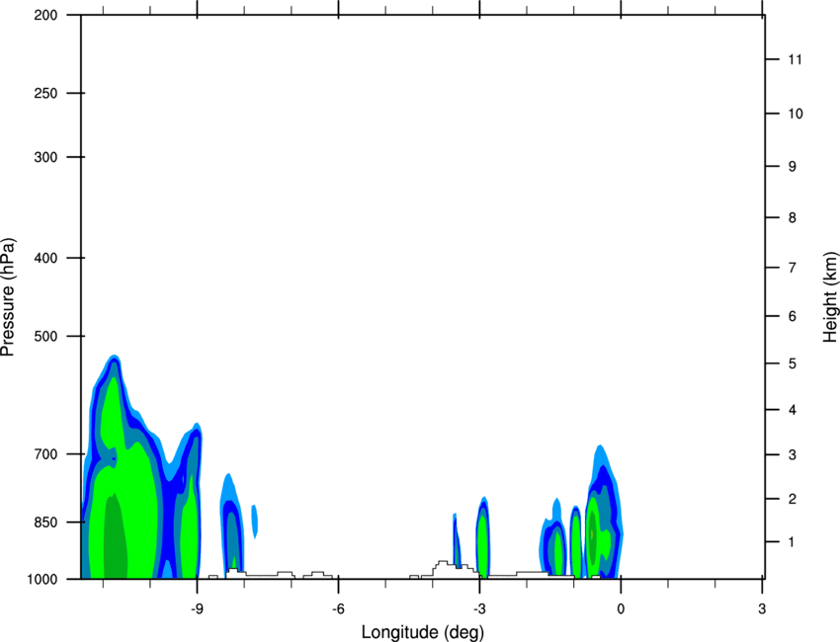Click the small isolated light-blue contour blob
The image size is (840, 642).
coord(255,521)
